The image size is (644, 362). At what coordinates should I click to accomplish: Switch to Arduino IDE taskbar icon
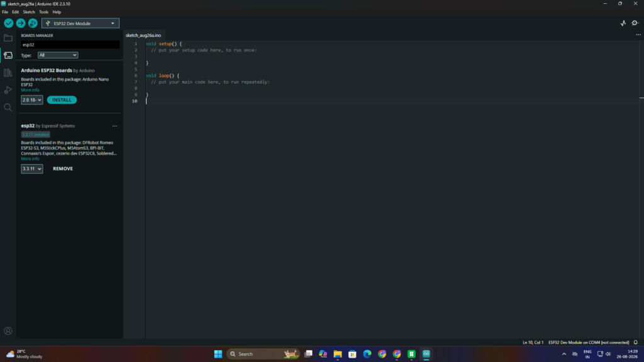(x=426, y=354)
